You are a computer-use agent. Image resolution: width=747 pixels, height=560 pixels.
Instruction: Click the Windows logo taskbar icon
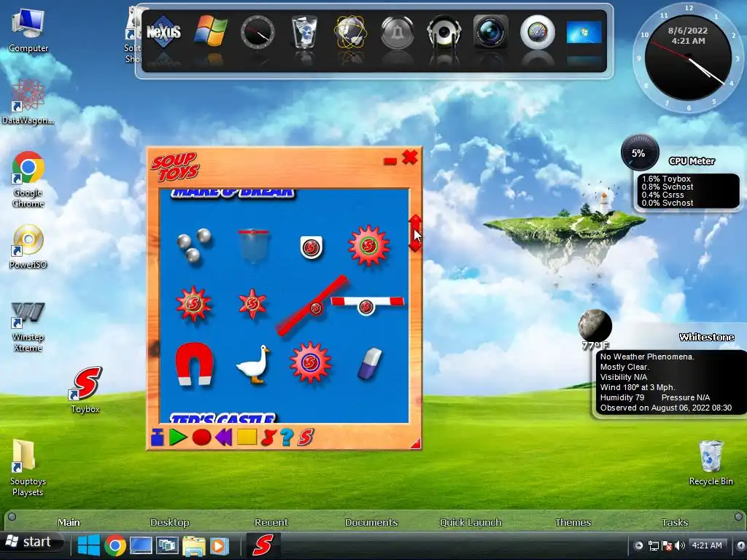point(89,545)
